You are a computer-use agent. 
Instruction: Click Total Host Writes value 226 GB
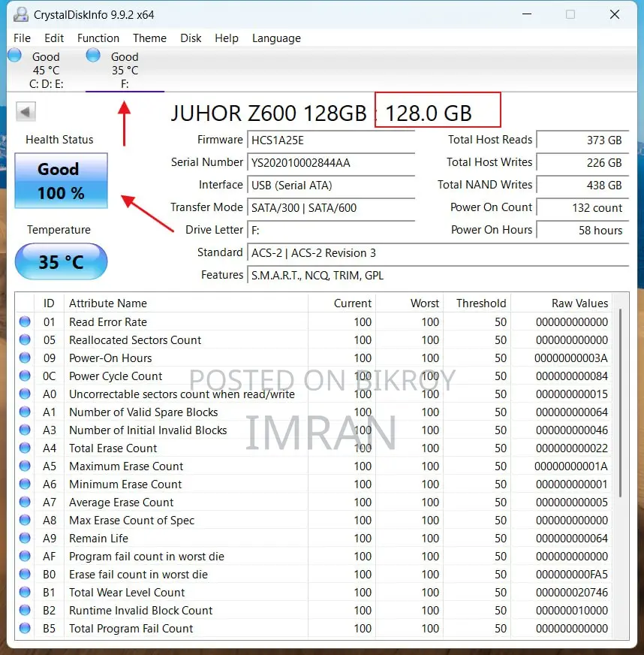click(582, 162)
